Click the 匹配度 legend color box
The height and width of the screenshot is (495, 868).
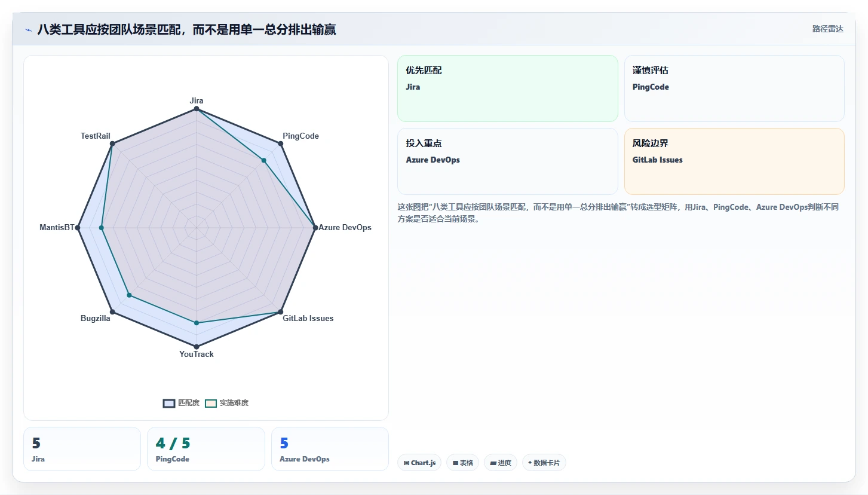click(169, 403)
